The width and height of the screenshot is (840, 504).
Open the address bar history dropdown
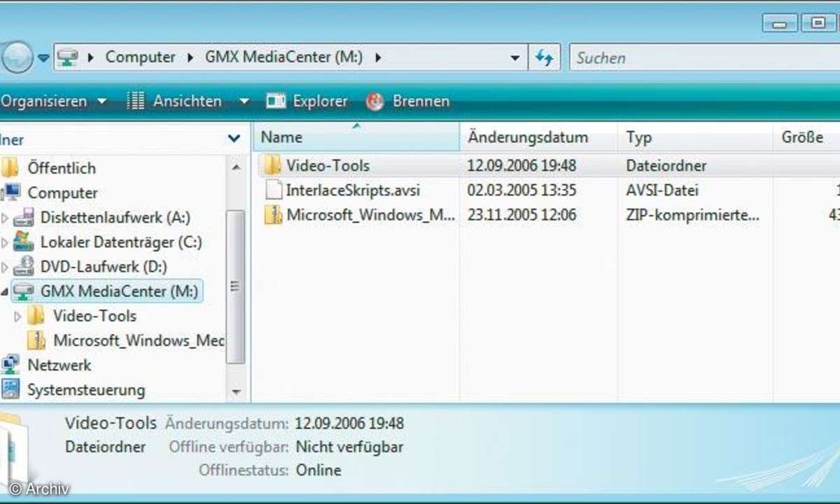[x=516, y=58]
